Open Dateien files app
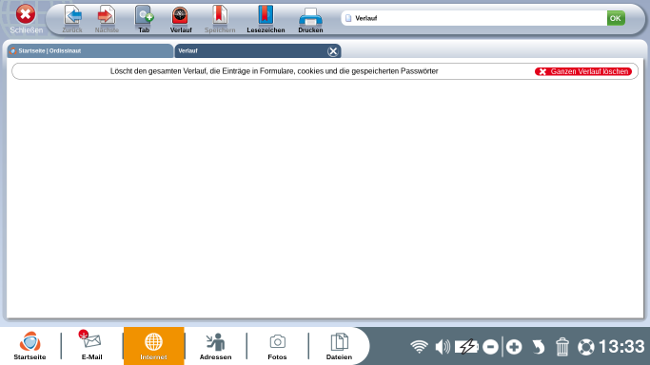This screenshot has height=365, width=650. pyautogui.click(x=339, y=346)
